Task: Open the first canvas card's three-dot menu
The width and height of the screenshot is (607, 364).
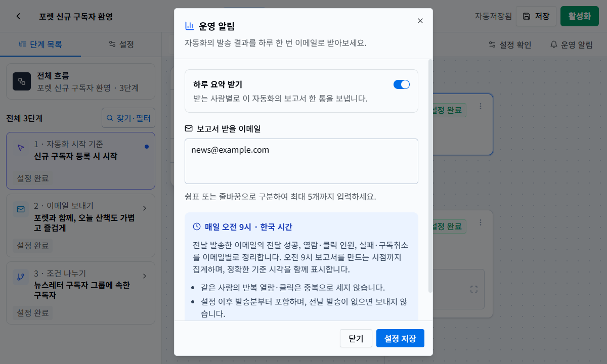Action: 481,106
